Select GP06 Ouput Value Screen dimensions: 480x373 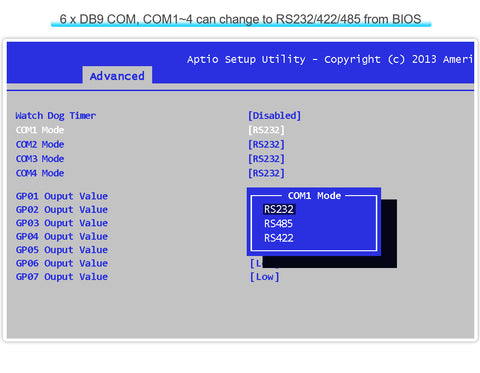pyautogui.click(x=62, y=263)
